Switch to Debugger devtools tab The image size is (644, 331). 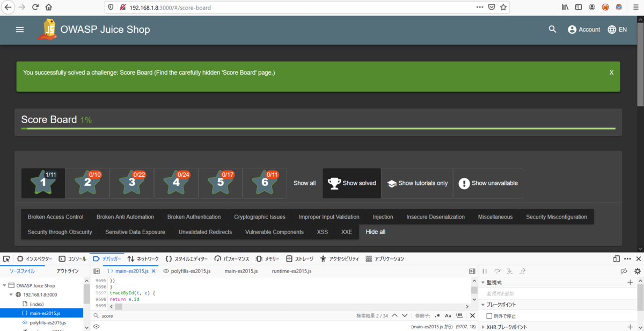pyautogui.click(x=107, y=258)
